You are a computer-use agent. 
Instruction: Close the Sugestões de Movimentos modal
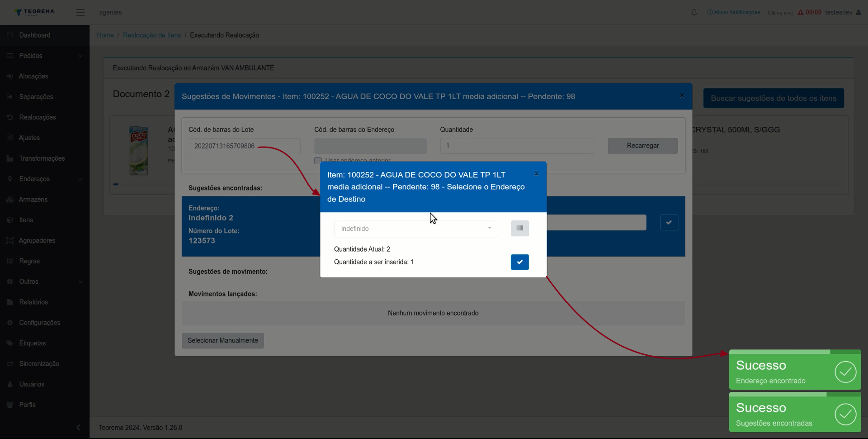pyautogui.click(x=682, y=95)
